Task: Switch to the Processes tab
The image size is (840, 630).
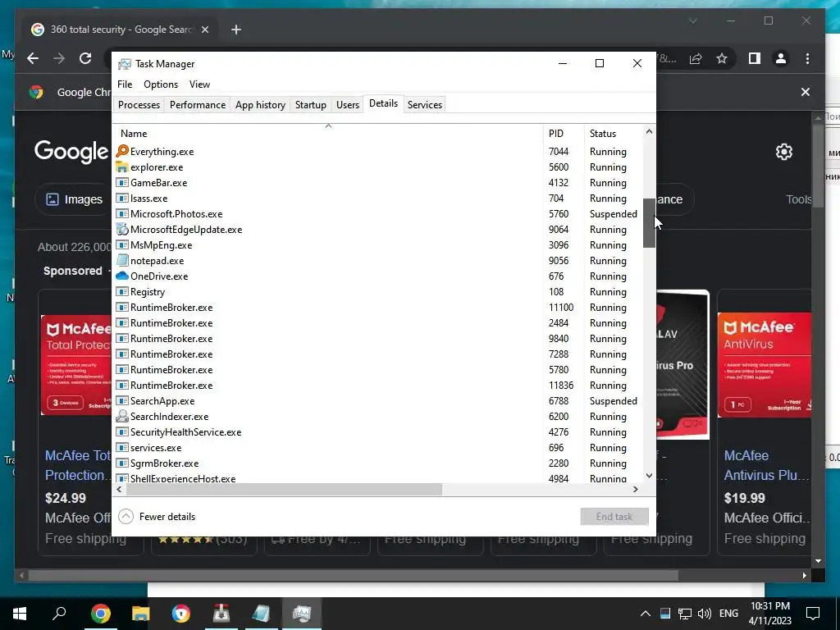Action: [x=139, y=104]
